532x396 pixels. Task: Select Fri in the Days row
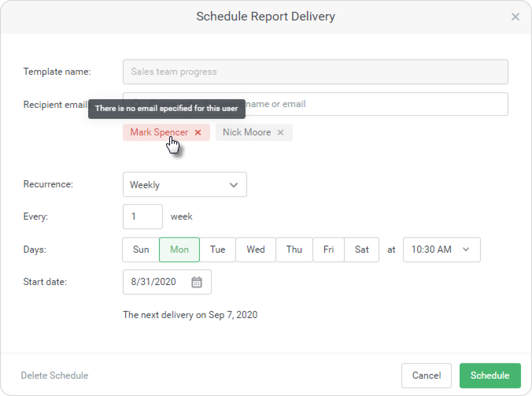329,250
